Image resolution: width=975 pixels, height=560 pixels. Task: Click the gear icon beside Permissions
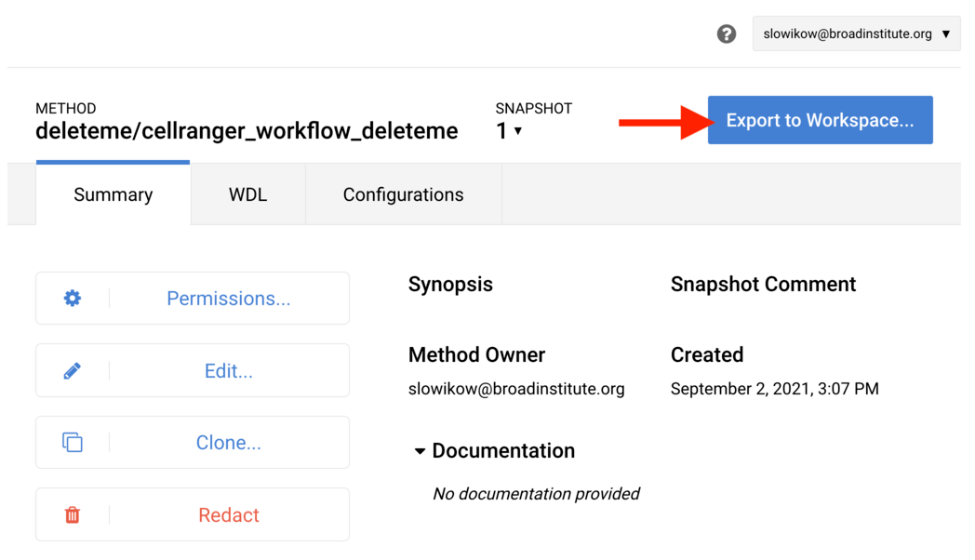pos(73,299)
